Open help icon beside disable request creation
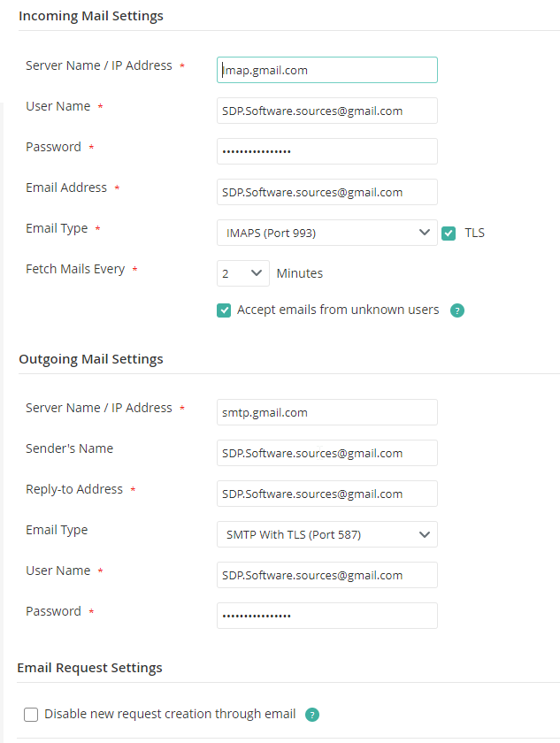Viewport: 560px width, 743px height. pyautogui.click(x=312, y=715)
